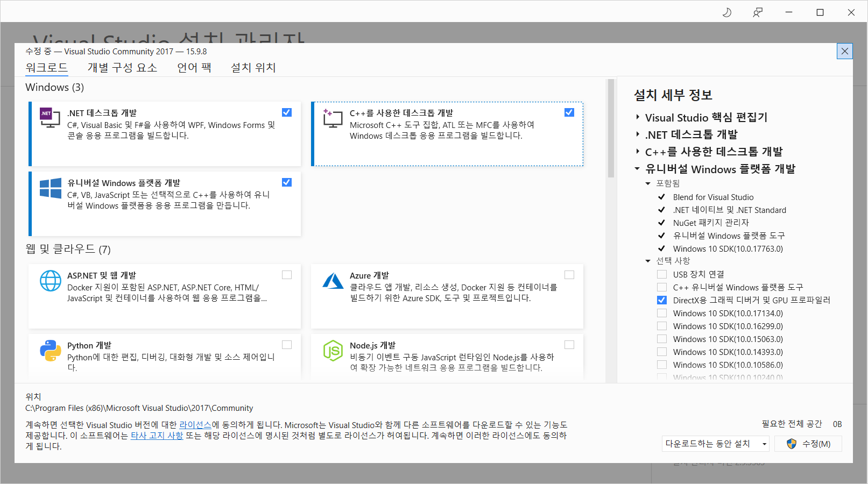Uncheck the .NET 데스크톱 개발 workload checkbox

click(x=287, y=112)
